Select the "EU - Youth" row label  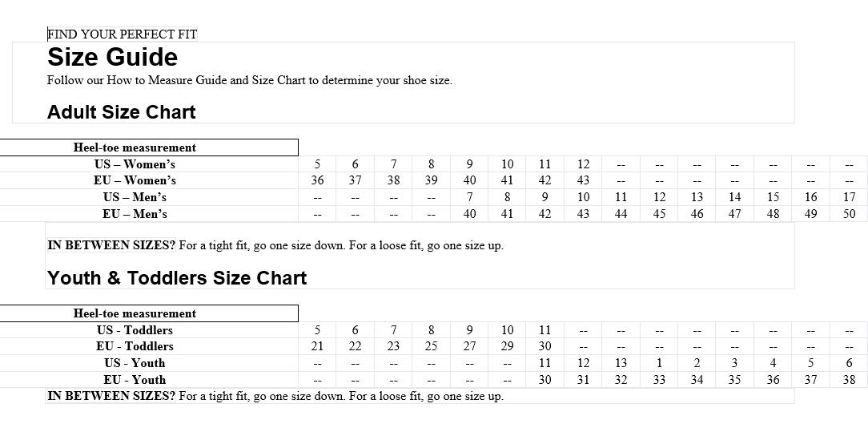click(135, 380)
